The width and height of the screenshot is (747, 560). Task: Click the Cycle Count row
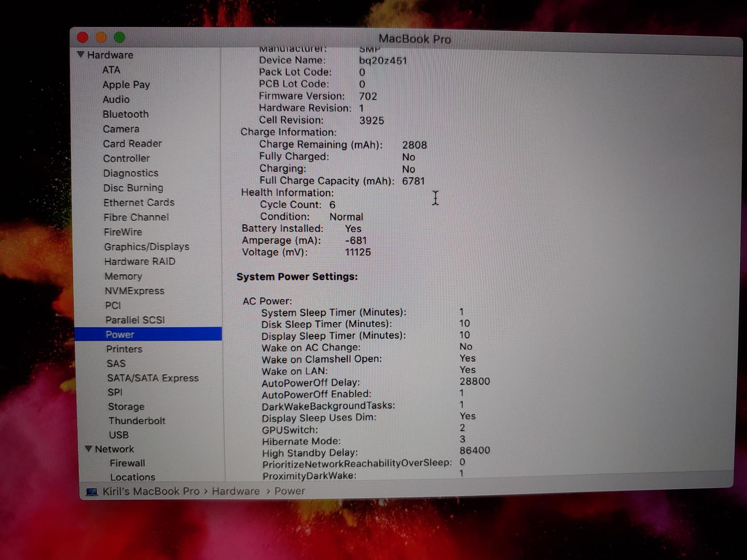coord(298,205)
